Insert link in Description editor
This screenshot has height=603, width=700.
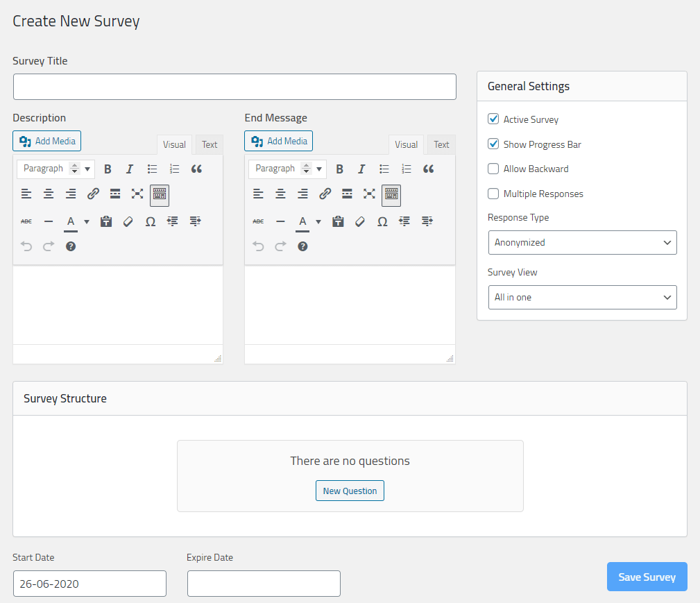[x=93, y=194]
